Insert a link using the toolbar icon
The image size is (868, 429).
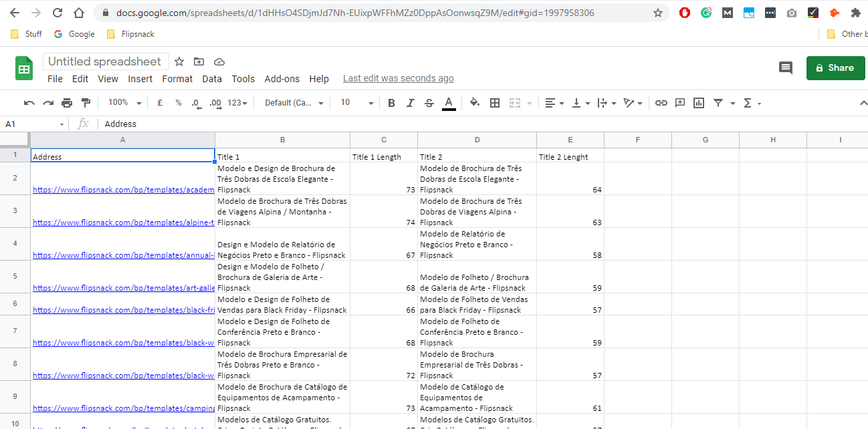(x=661, y=103)
